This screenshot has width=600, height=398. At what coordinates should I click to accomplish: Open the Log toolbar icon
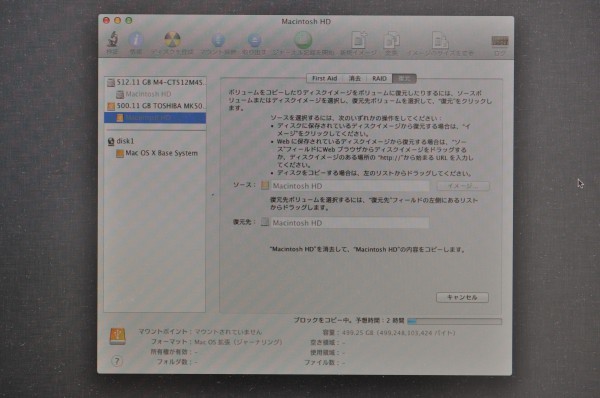click(500, 41)
